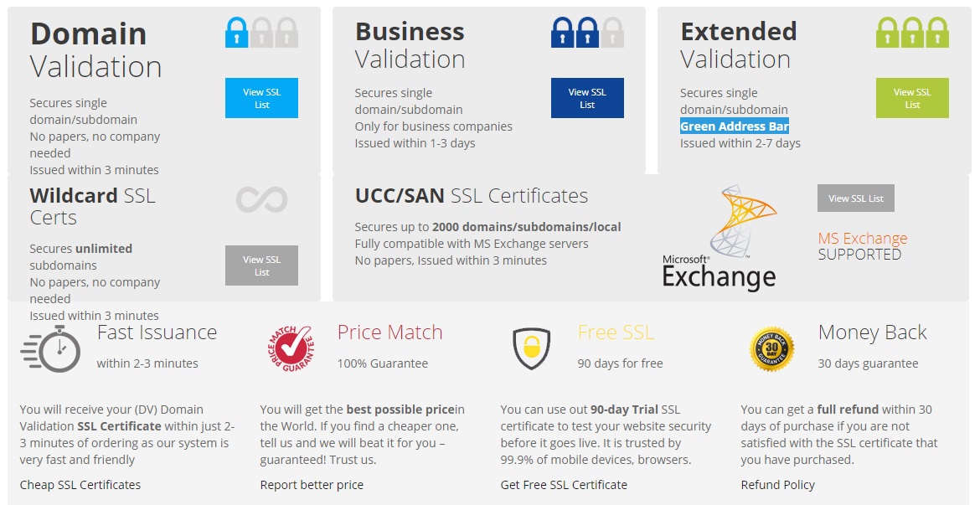Open the green View SSL List for Extended Validation
This screenshot has width=980, height=505.
point(912,98)
